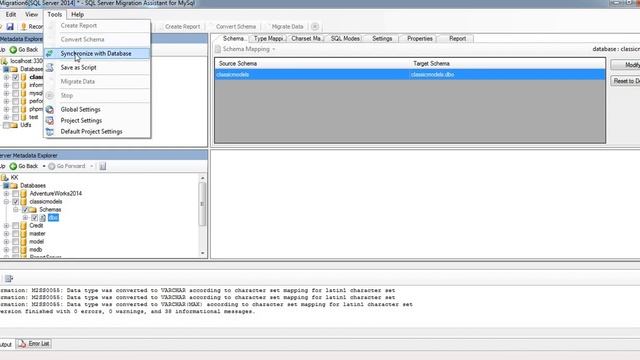Expand the dbo schema node
The height and width of the screenshot is (360, 640).
tap(25, 218)
